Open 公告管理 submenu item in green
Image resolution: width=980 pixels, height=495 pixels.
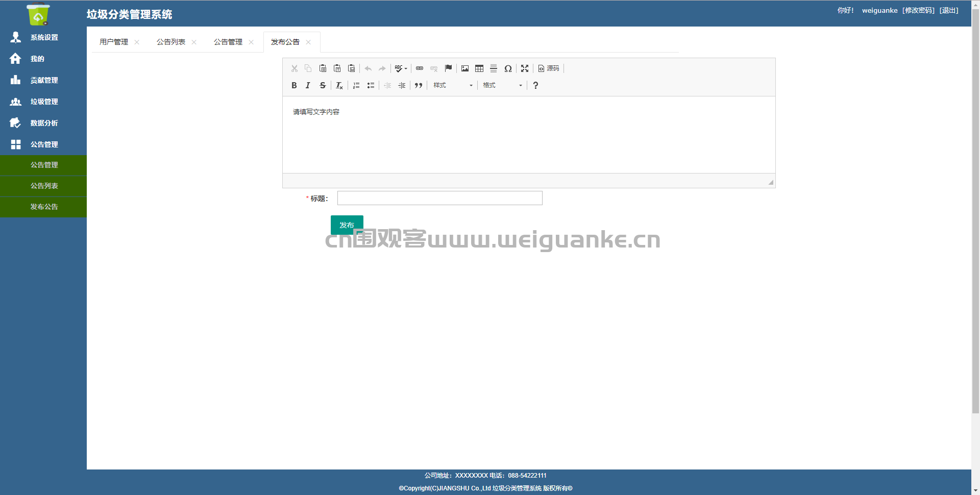(43, 165)
